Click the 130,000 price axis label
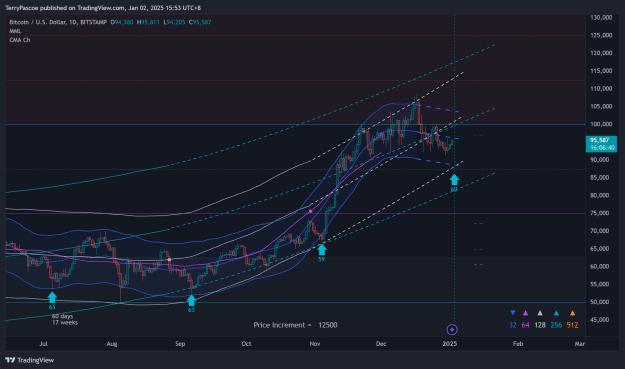Image resolution: width=625 pixels, height=369 pixels. point(601,18)
